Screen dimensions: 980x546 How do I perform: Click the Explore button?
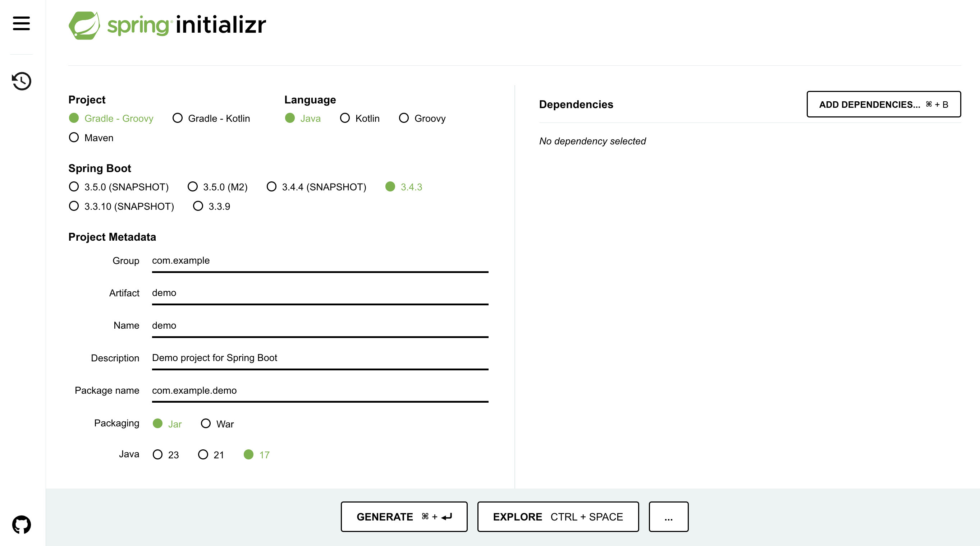(x=558, y=516)
